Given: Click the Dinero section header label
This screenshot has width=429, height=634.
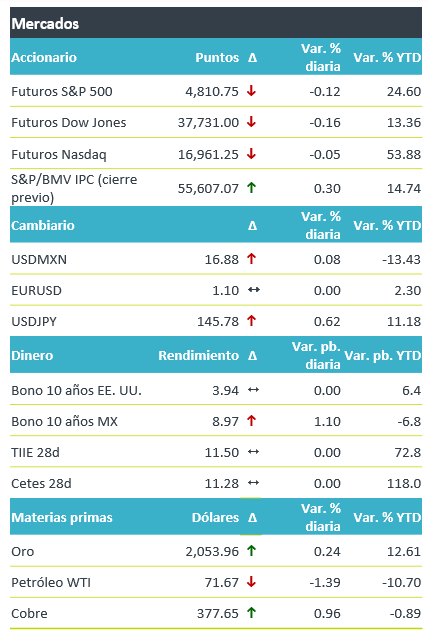Looking at the screenshot, I should (x=32, y=355).
